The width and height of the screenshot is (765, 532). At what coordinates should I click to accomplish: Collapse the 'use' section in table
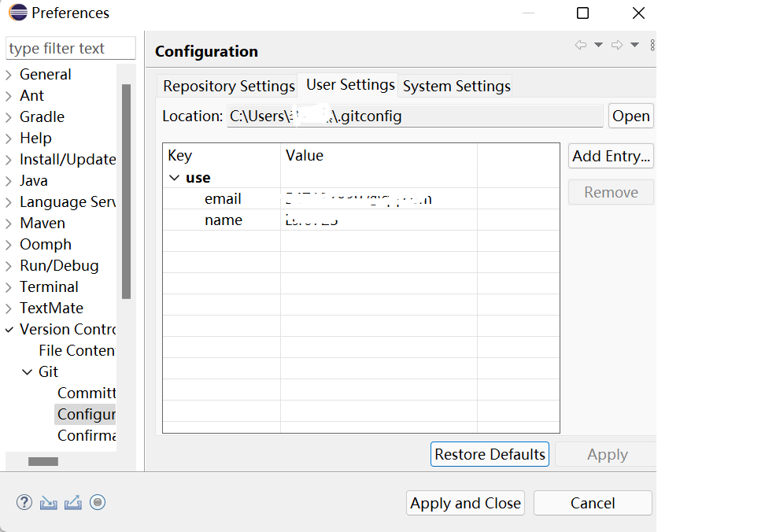click(x=174, y=178)
